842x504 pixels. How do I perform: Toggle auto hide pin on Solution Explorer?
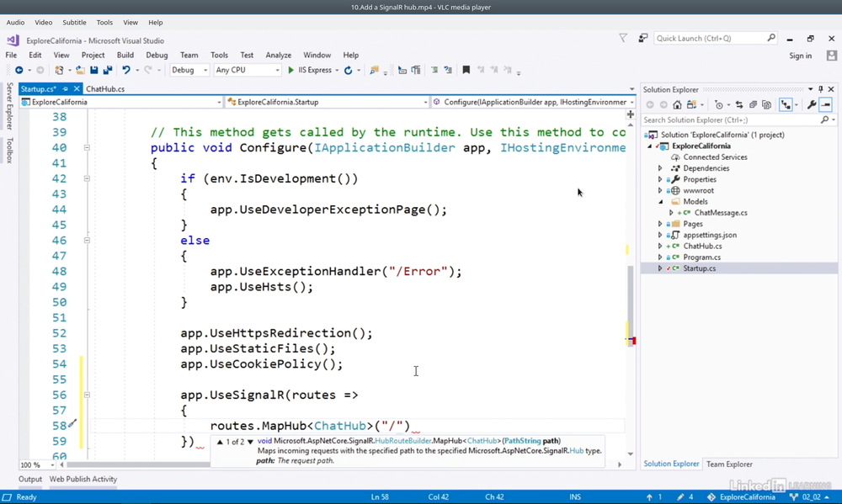coord(820,89)
